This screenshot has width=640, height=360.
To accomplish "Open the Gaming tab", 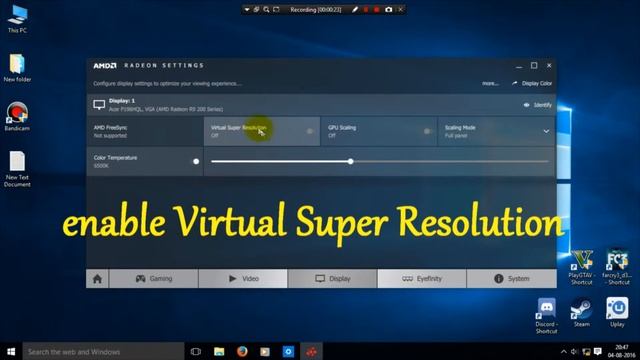I will pyautogui.click(x=153, y=279).
